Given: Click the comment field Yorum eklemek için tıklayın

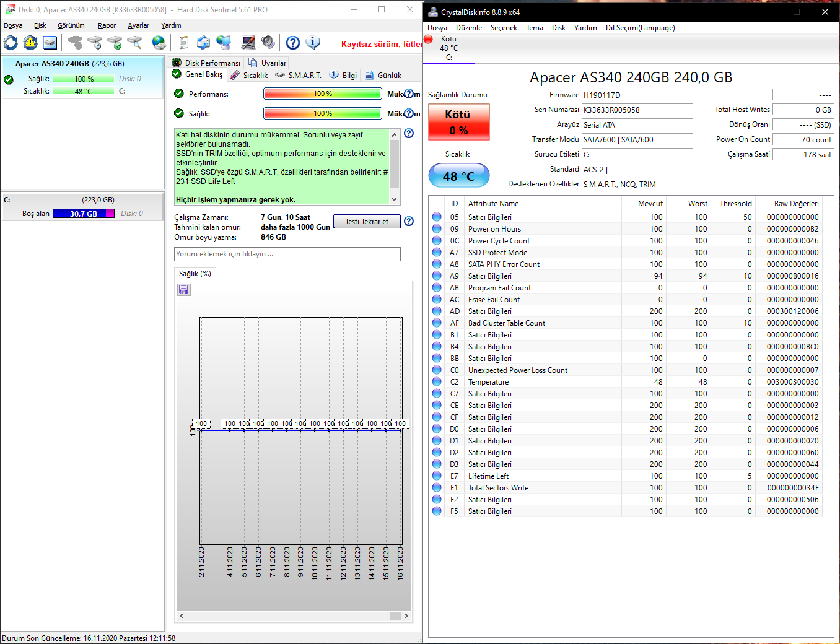Looking at the screenshot, I should click(x=287, y=254).
